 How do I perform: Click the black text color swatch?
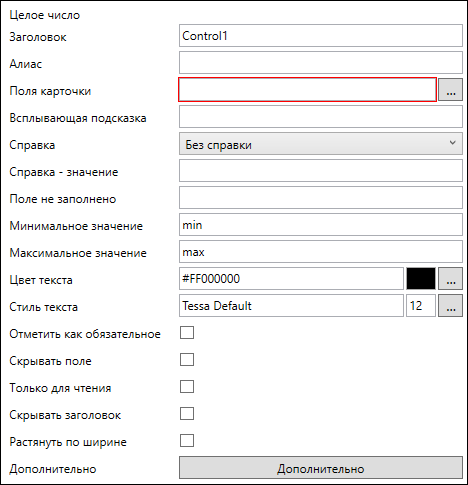tap(421, 278)
